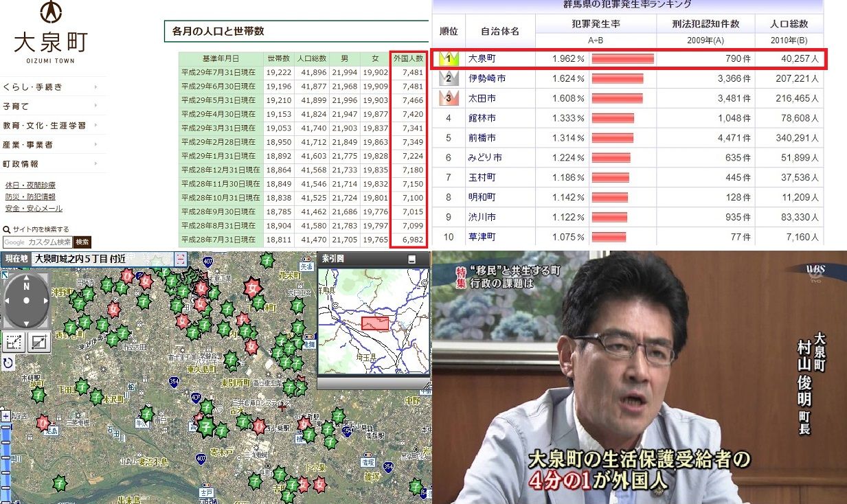Click the 各月の人口と世帯数 heading
This screenshot has height=504, width=847.
click(218, 31)
